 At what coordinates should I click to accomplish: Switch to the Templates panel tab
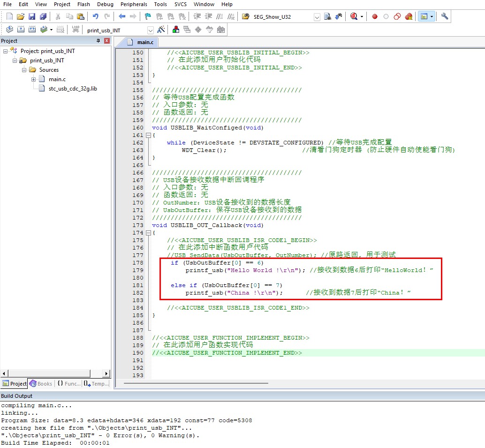[x=96, y=384]
